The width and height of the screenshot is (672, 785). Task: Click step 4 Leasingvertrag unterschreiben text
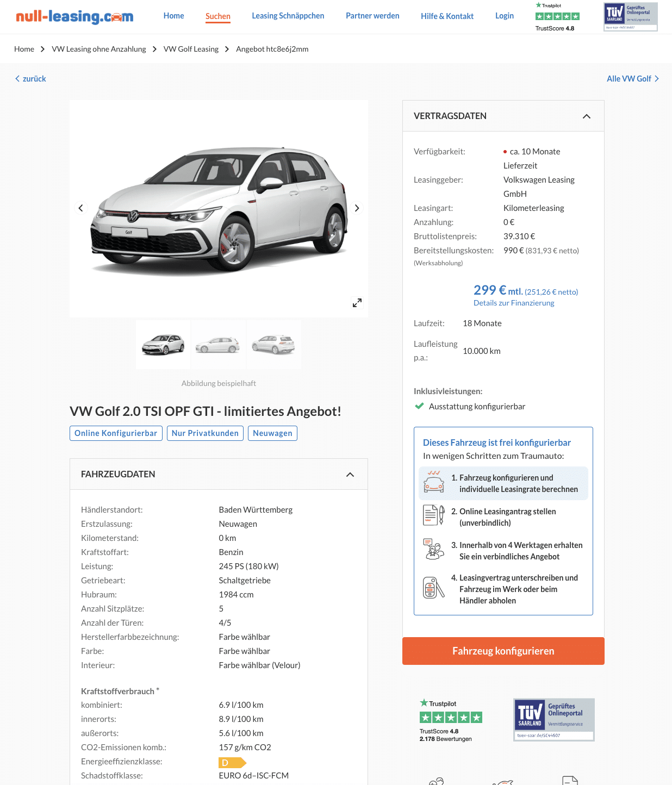tap(514, 589)
